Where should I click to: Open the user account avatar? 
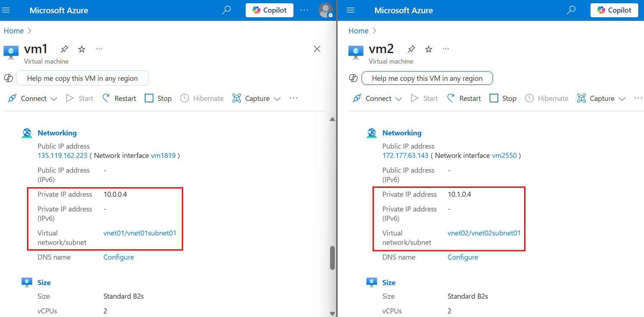(326, 10)
